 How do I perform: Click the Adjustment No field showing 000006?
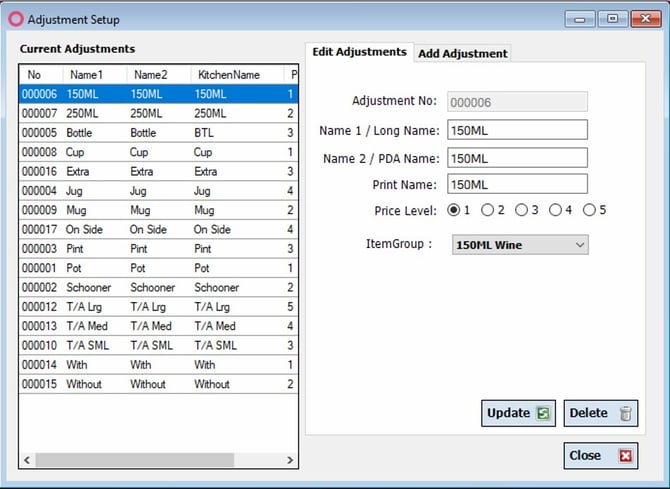click(x=517, y=102)
